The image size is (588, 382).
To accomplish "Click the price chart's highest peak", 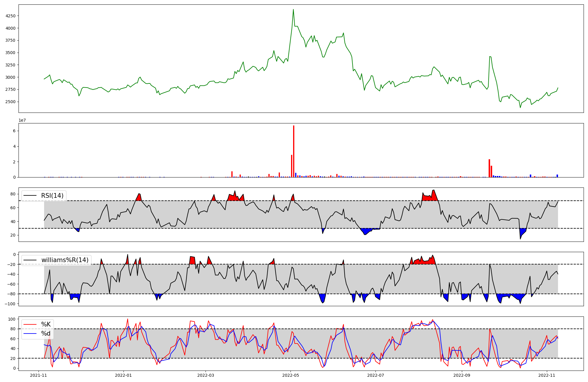I will 293,10.
